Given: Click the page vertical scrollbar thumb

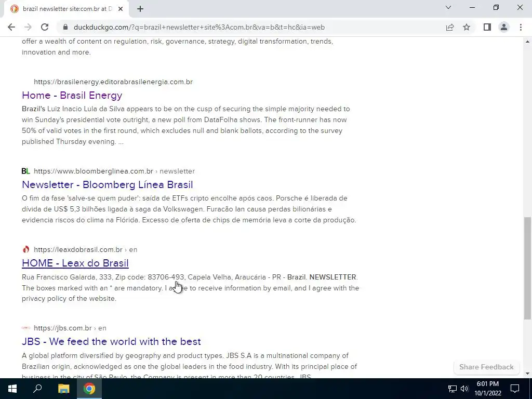Looking at the screenshot, I should [527, 268].
